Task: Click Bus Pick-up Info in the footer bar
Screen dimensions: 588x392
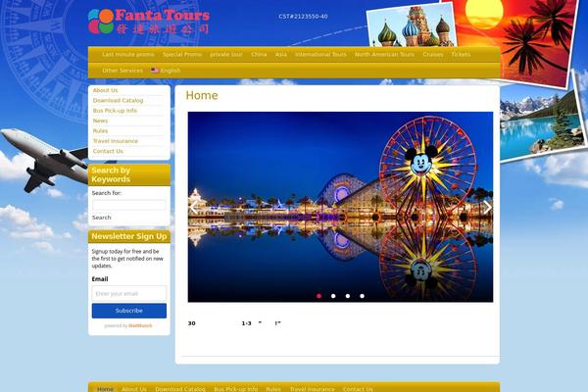Action: coord(236,389)
